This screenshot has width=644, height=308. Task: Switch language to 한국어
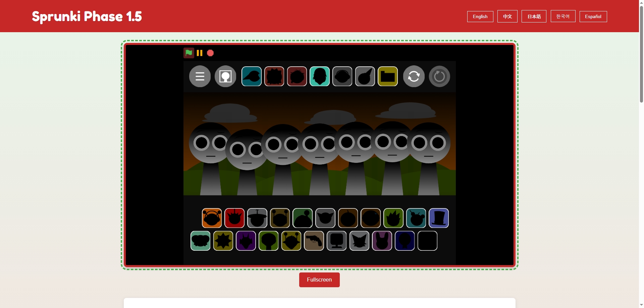[x=562, y=16]
